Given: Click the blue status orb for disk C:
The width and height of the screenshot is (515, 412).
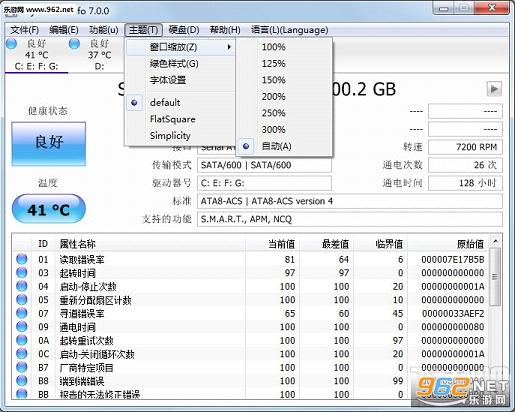Looking at the screenshot, I should (12, 44).
